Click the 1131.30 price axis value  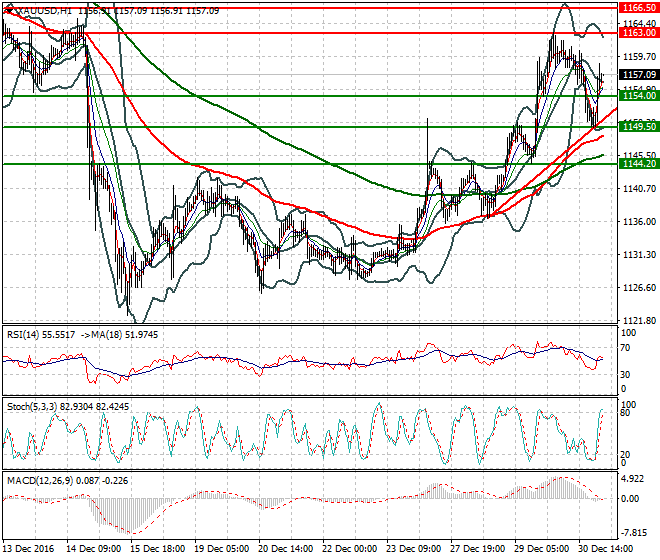(639, 254)
